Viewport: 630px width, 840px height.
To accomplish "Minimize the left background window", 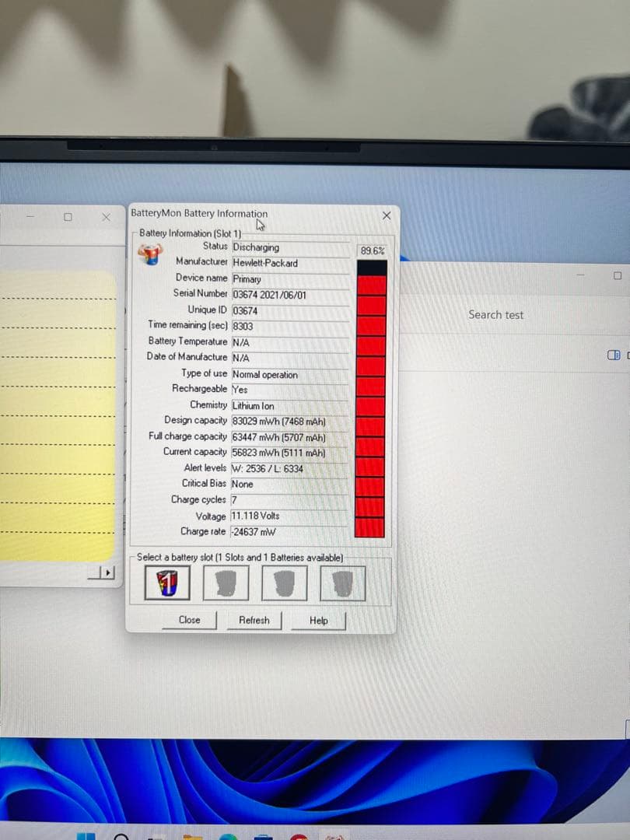I will [30, 216].
